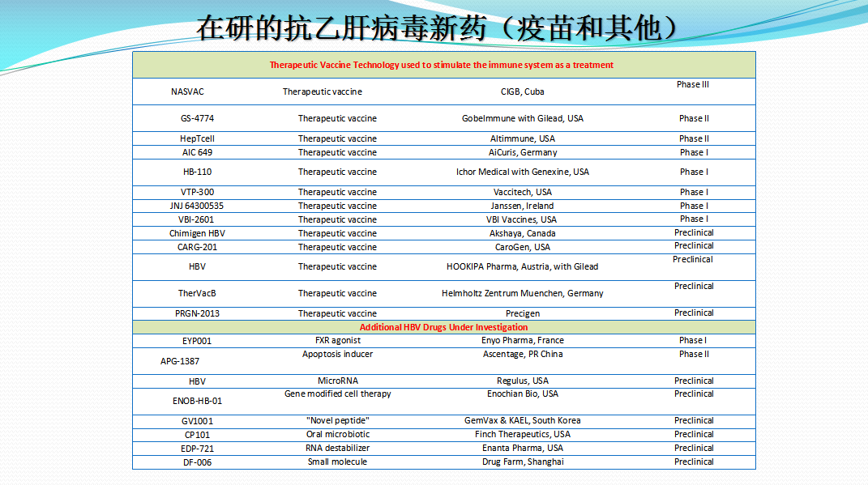This screenshot has width=868, height=485.
Task: Click the NASVAC drug name cell
Action: click(x=187, y=91)
